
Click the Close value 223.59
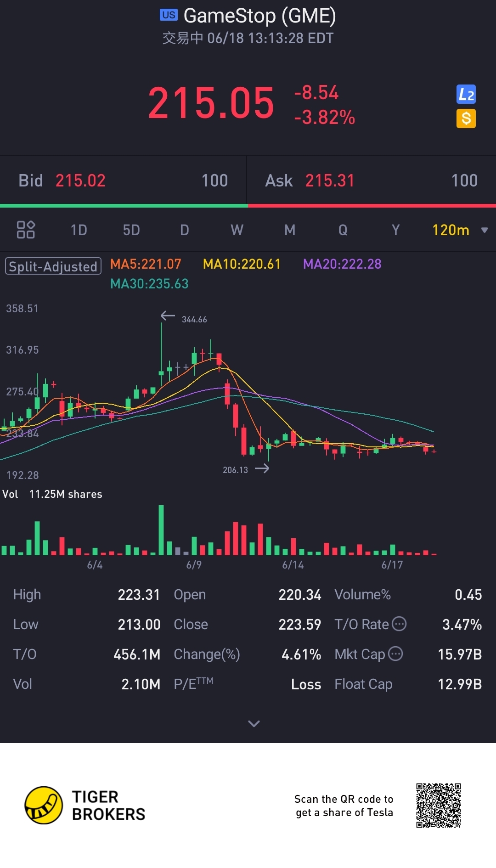click(x=300, y=625)
